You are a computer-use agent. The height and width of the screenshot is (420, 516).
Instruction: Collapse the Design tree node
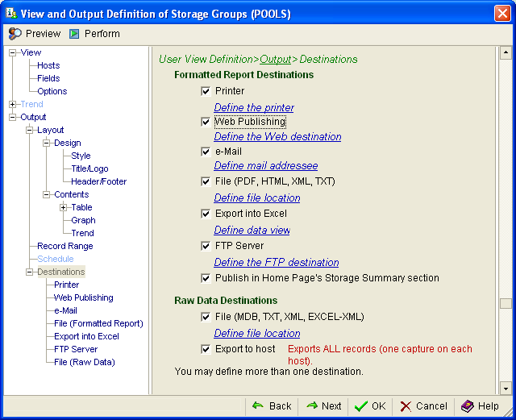click(x=47, y=143)
